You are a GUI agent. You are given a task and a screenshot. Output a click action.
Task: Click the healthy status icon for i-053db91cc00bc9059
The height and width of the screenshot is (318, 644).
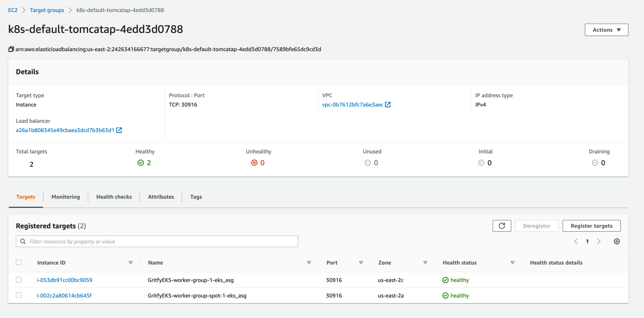click(445, 280)
